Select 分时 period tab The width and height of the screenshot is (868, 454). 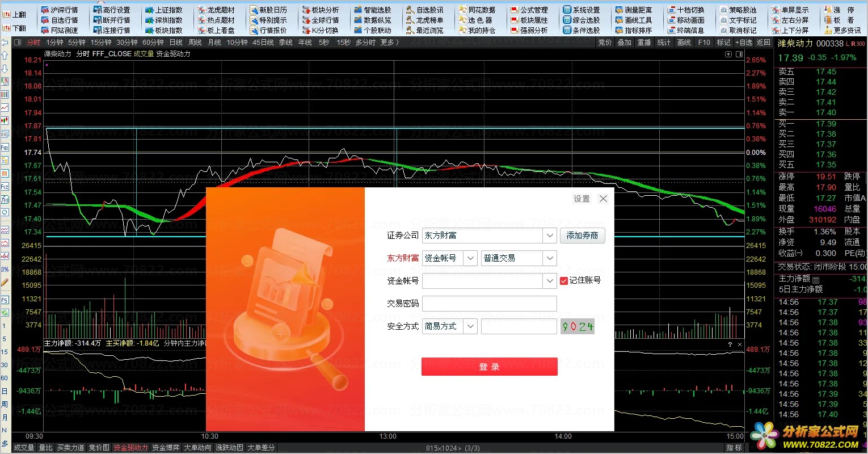(x=33, y=43)
